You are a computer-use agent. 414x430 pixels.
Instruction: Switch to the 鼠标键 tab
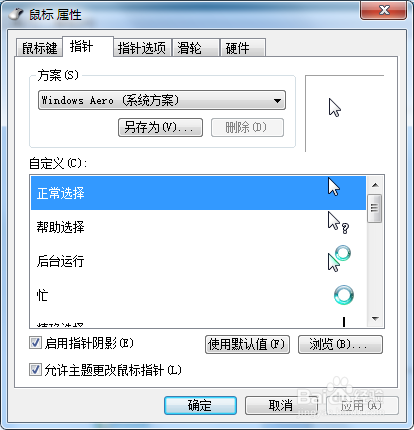point(39,48)
